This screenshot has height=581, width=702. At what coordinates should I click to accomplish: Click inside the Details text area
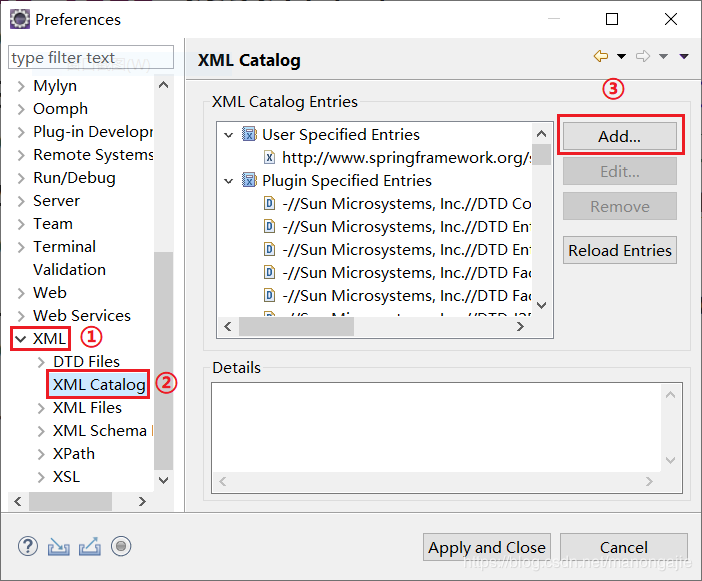point(437,427)
